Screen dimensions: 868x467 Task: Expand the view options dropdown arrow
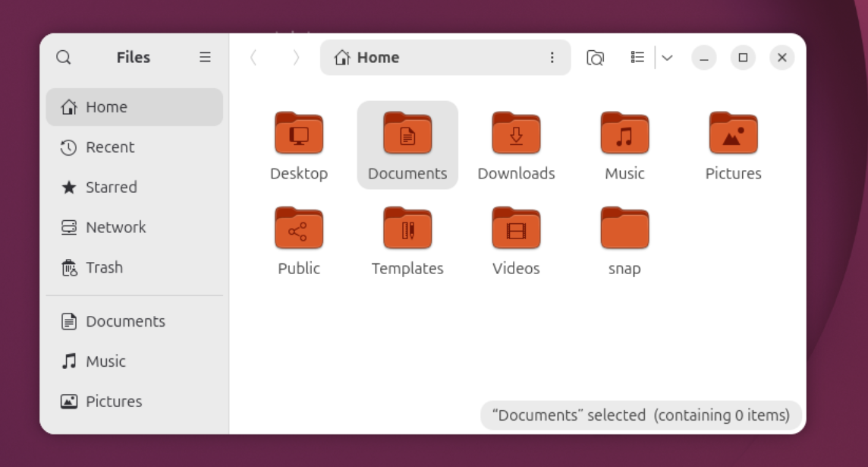667,58
